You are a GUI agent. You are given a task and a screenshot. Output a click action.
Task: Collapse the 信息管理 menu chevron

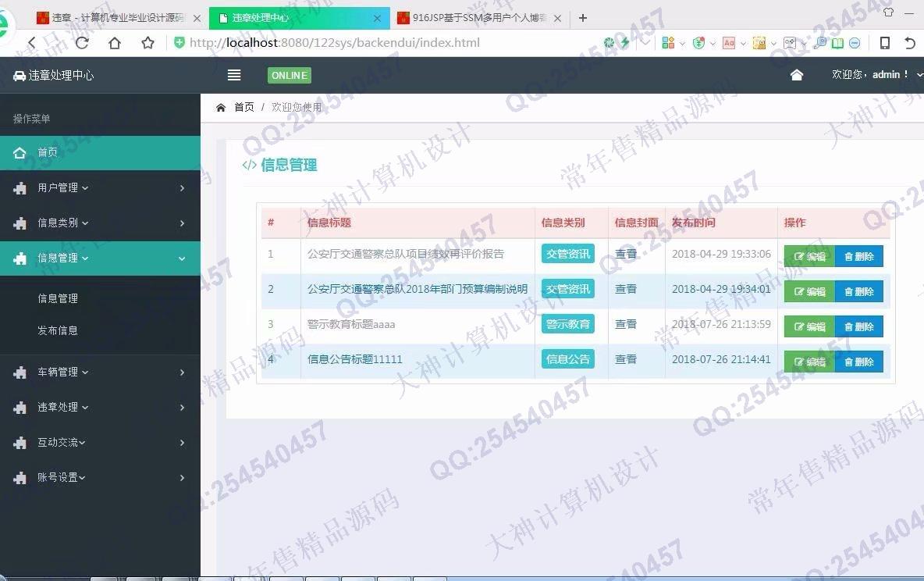coord(182,258)
